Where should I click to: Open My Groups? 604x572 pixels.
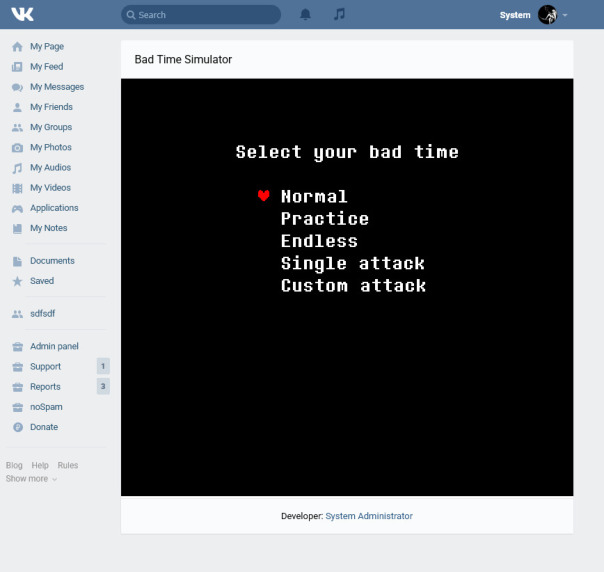tap(51, 127)
